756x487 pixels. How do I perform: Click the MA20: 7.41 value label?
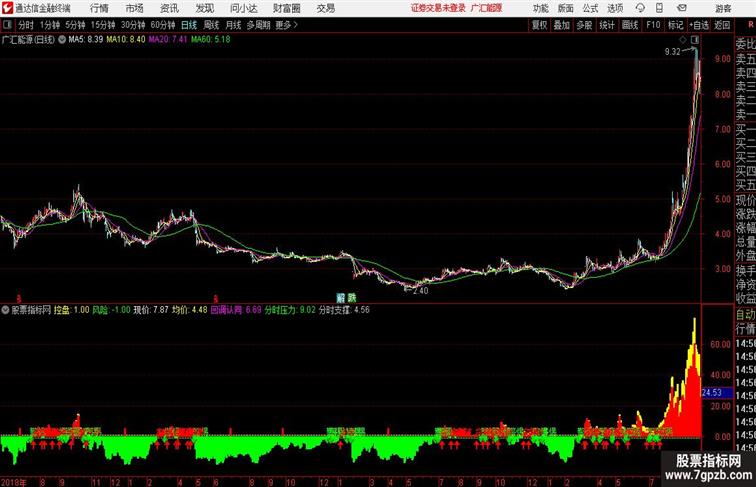point(168,40)
